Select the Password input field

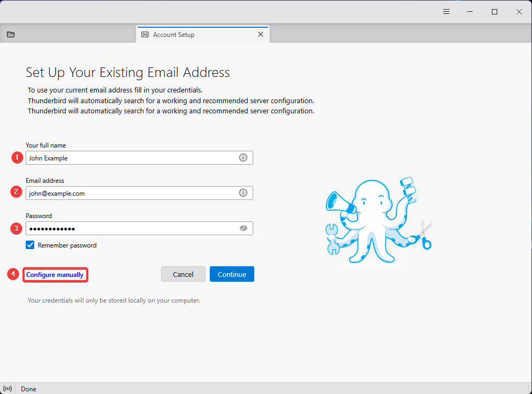pos(131,228)
